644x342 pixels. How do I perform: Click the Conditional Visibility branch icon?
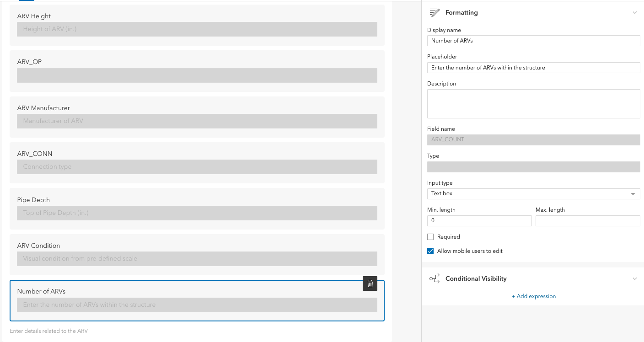point(435,278)
